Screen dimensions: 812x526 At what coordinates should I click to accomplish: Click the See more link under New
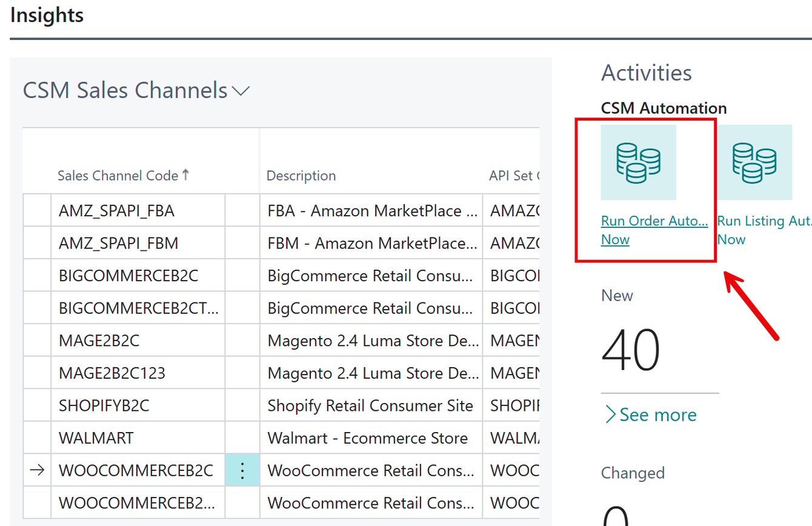tap(651, 414)
